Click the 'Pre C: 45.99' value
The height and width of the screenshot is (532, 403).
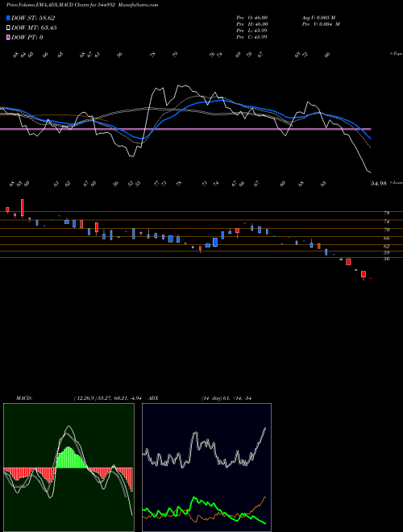pyautogui.click(x=252, y=37)
